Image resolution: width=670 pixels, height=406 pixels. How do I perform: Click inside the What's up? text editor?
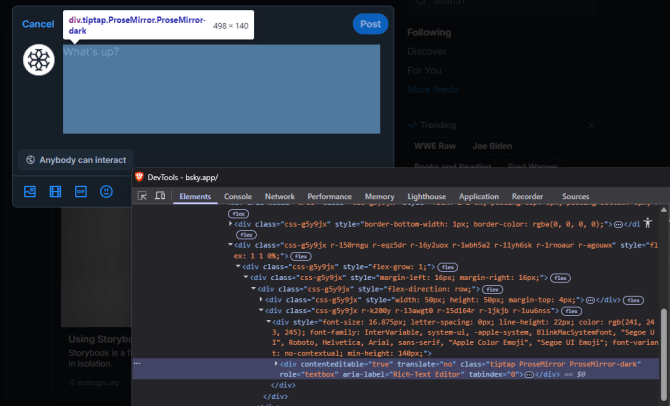pyautogui.click(x=221, y=89)
